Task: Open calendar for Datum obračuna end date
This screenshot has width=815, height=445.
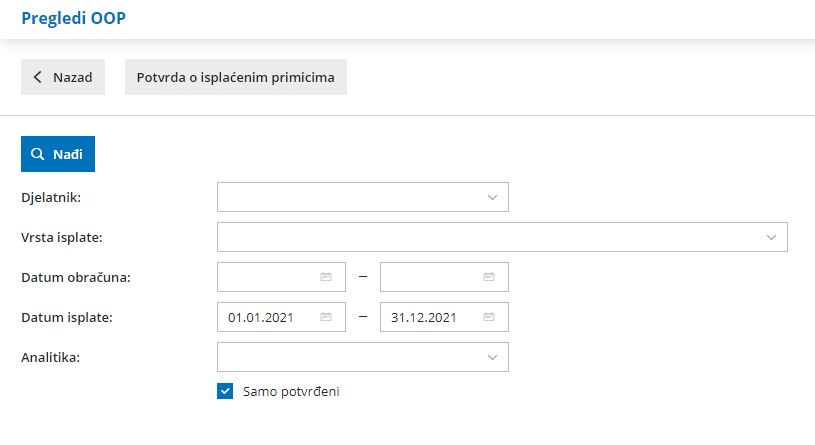Action: (x=489, y=277)
